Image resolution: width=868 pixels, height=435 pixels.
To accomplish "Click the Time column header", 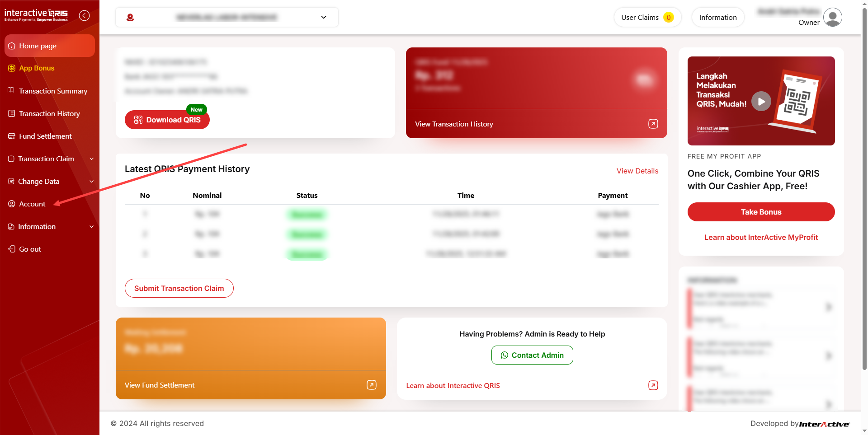I will [466, 195].
